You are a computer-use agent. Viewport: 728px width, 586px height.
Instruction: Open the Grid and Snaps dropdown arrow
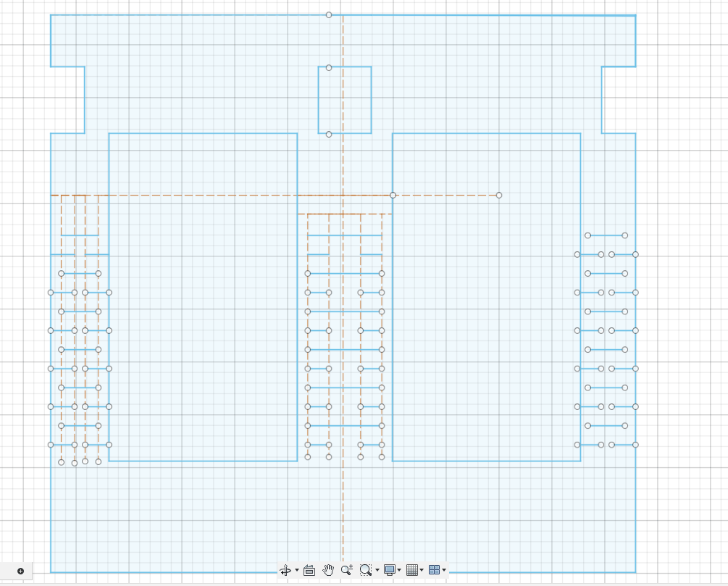point(422,571)
